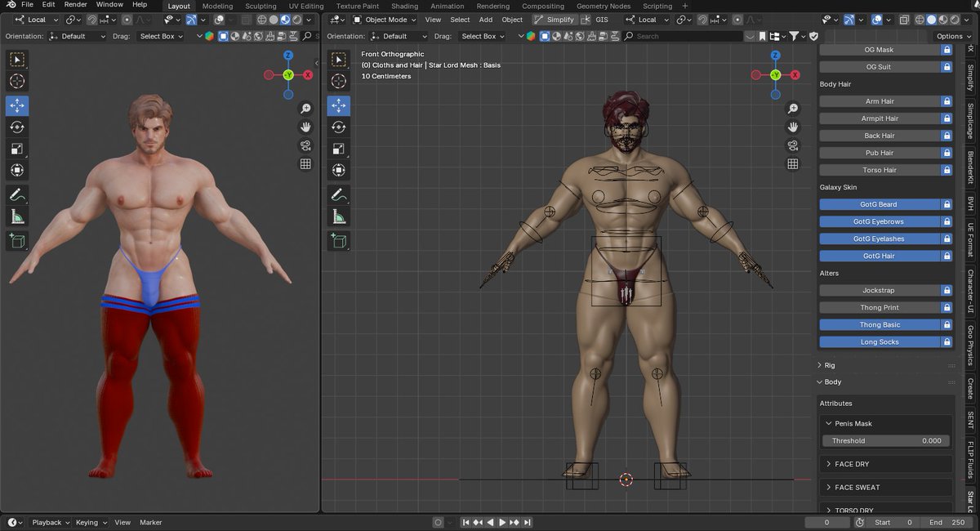The height and width of the screenshot is (531, 980).
Task: Adjust the Threshold slider
Action: coord(886,440)
